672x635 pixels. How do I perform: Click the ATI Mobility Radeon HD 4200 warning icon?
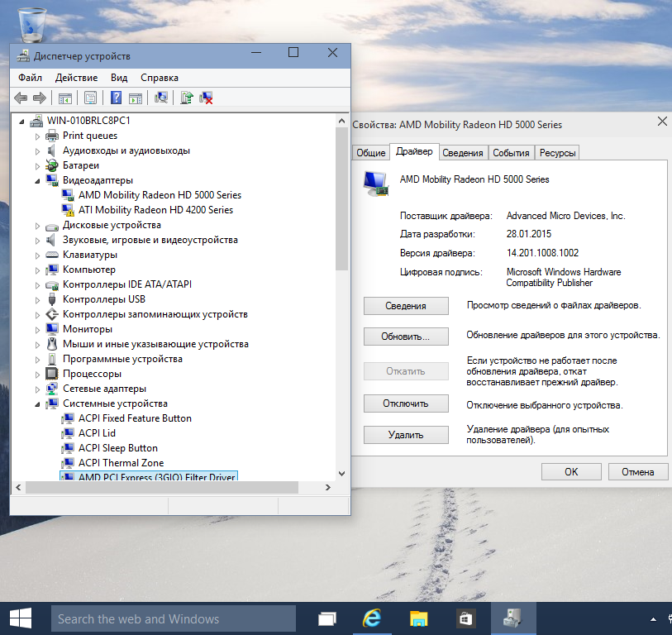(x=68, y=210)
